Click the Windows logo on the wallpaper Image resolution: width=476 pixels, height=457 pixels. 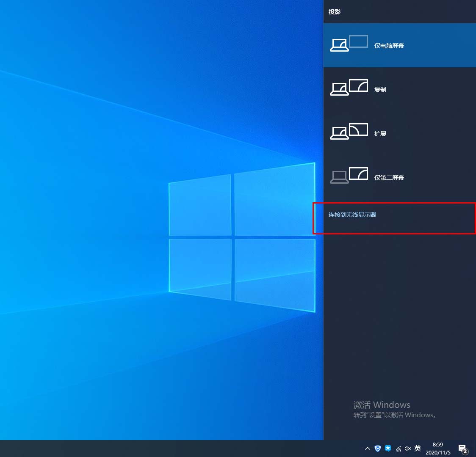click(242, 237)
